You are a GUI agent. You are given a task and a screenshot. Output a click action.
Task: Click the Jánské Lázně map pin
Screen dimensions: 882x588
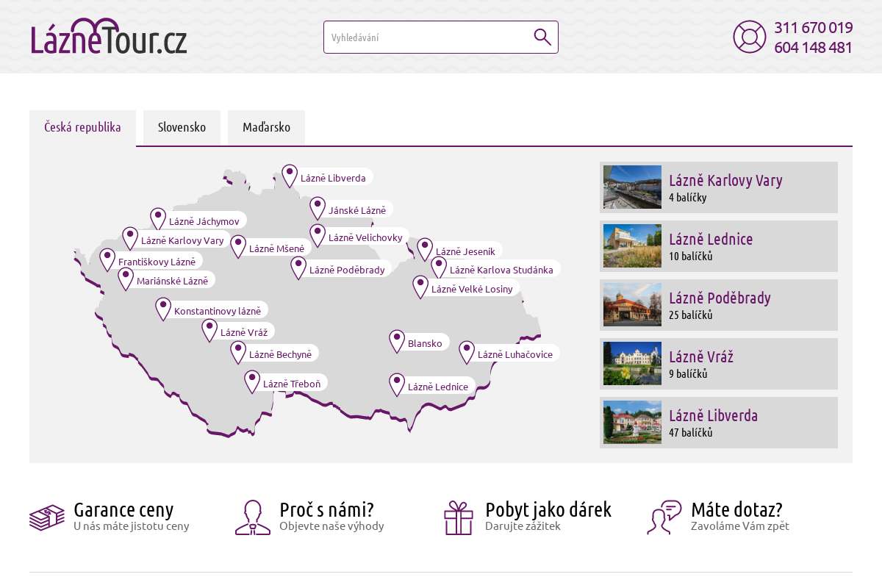(x=318, y=207)
